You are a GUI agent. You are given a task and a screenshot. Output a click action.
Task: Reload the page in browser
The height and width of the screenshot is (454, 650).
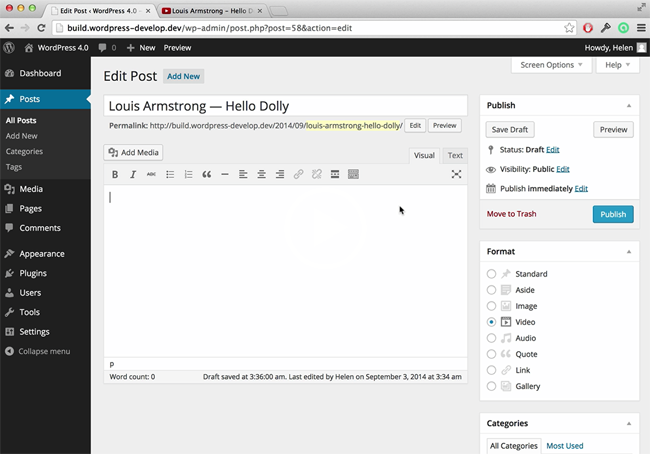pyautogui.click(x=41, y=28)
